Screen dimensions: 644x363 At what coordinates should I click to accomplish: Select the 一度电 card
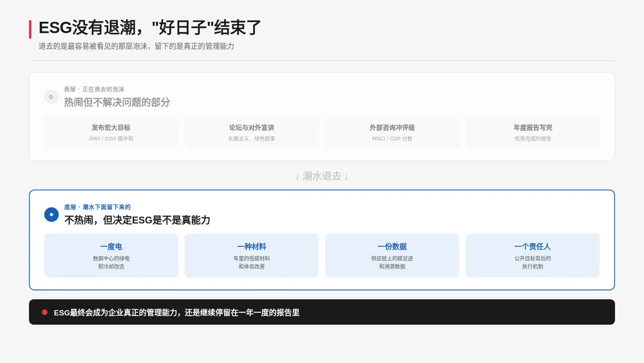pyautogui.click(x=111, y=255)
